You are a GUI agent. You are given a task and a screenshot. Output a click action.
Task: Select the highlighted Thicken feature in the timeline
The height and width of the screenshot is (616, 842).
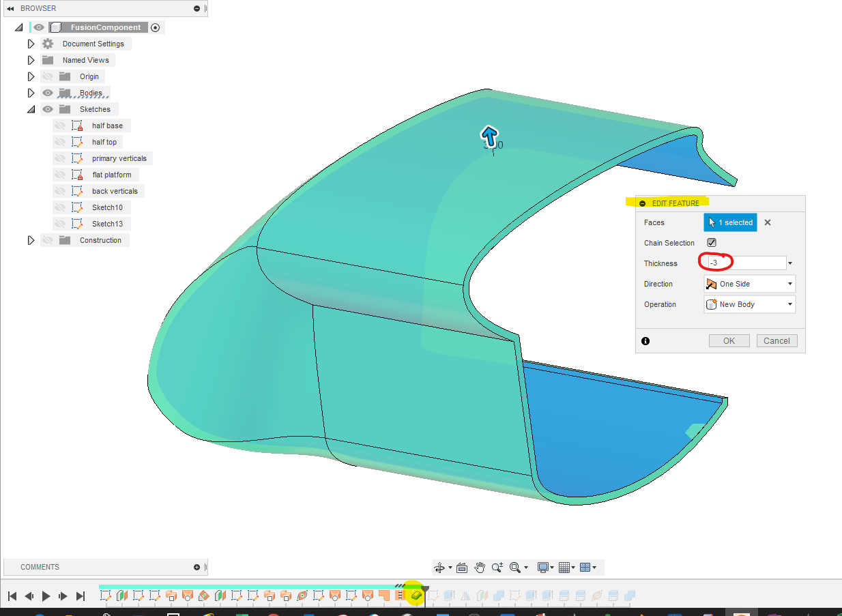(416, 594)
